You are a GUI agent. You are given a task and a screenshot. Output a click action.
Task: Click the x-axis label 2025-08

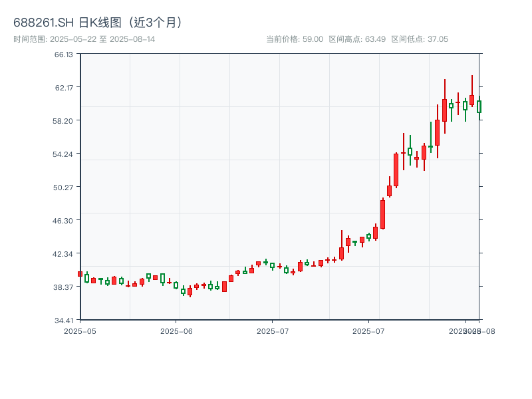(x=473, y=330)
